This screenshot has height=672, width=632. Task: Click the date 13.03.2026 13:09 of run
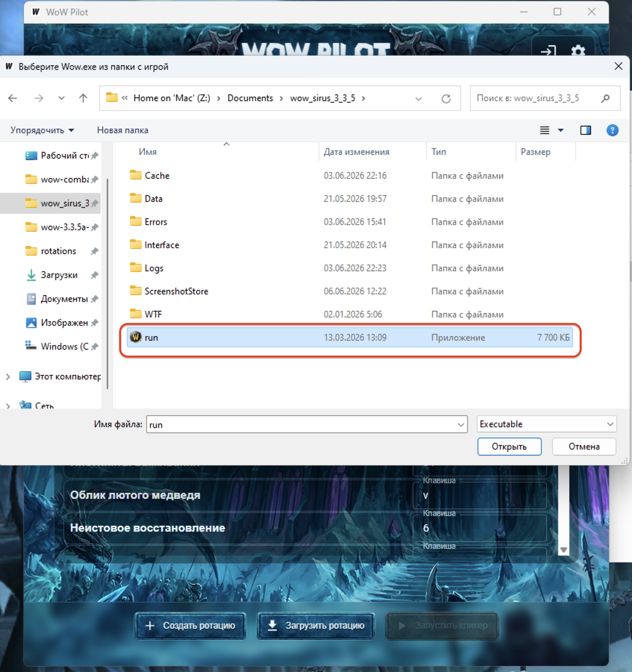[355, 338]
